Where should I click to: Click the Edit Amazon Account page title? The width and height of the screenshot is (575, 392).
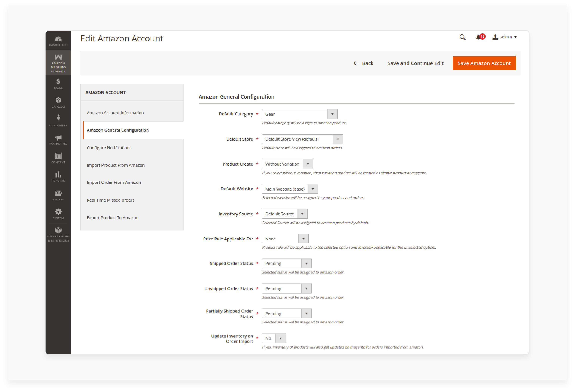tap(122, 39)
